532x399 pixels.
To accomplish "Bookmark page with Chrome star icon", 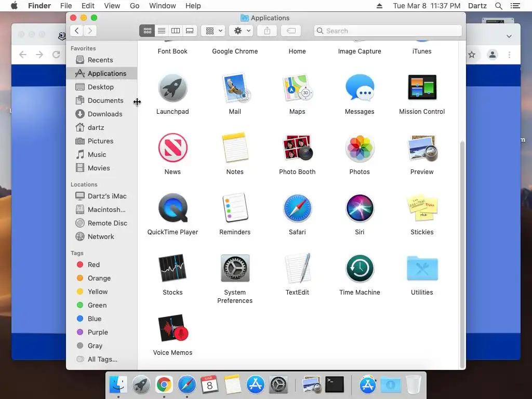I will click(x=472, y=55).
